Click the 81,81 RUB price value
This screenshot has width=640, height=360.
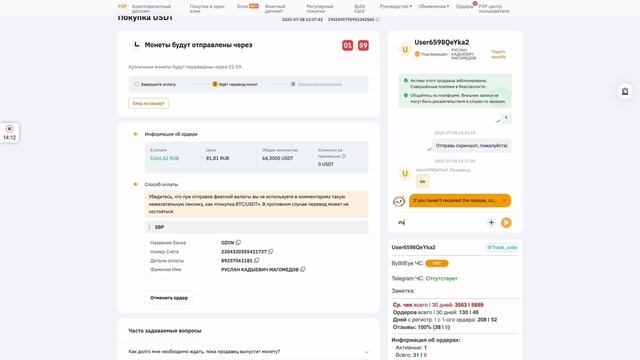pyautogui.click(x=218, y=158)
